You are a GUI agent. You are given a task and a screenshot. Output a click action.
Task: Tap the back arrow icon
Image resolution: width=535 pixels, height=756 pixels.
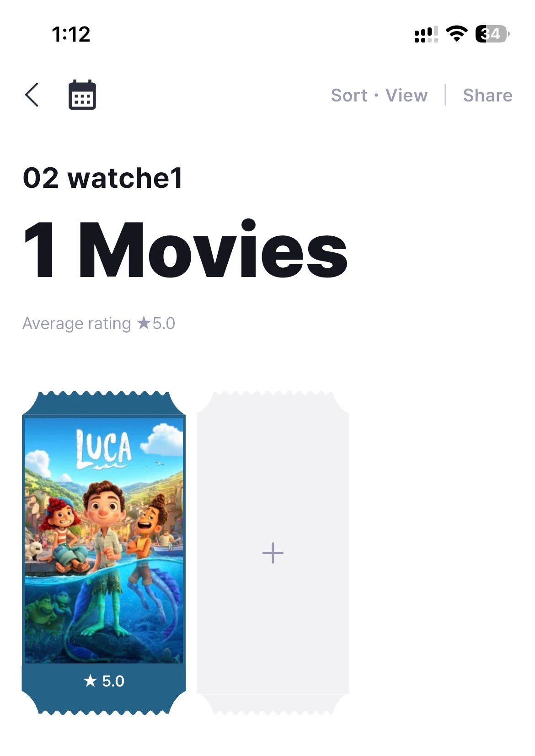click(x=32, y=95)
